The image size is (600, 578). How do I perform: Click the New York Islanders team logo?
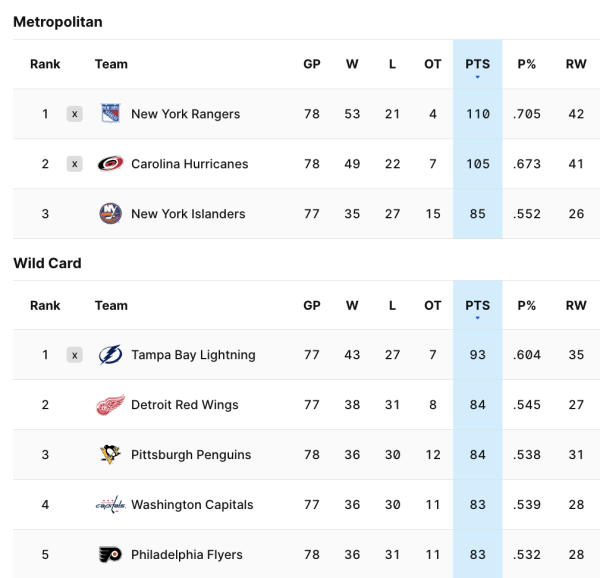(x=111, y=214)
